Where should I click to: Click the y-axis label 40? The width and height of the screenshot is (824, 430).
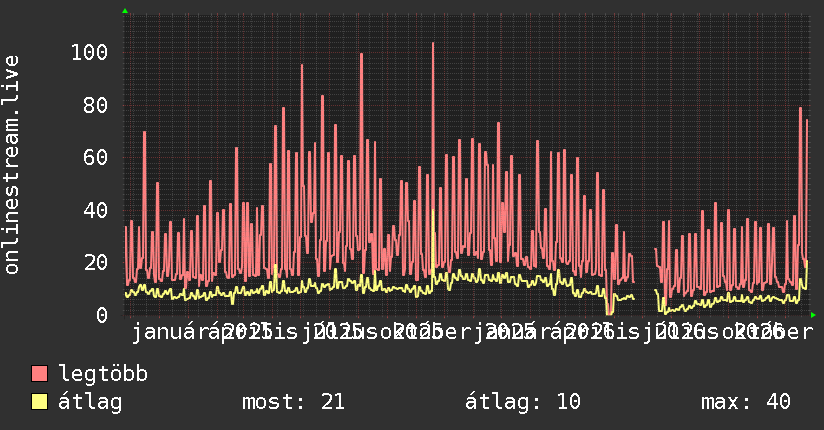96,210
